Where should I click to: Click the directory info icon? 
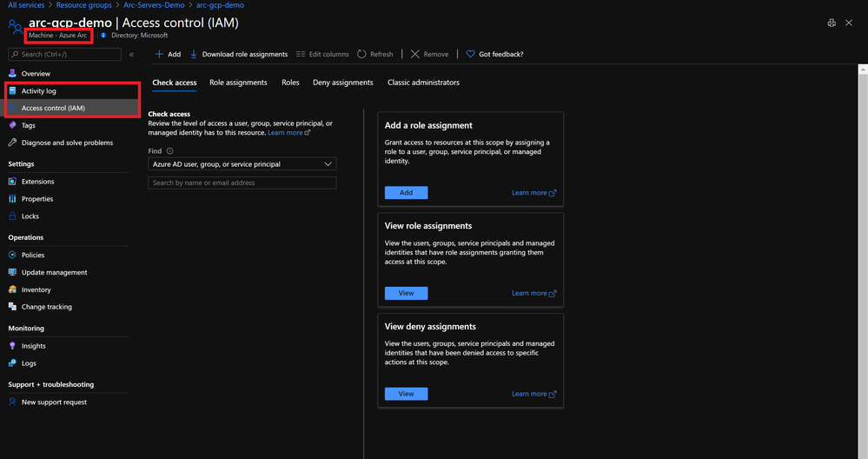[103, 36]
